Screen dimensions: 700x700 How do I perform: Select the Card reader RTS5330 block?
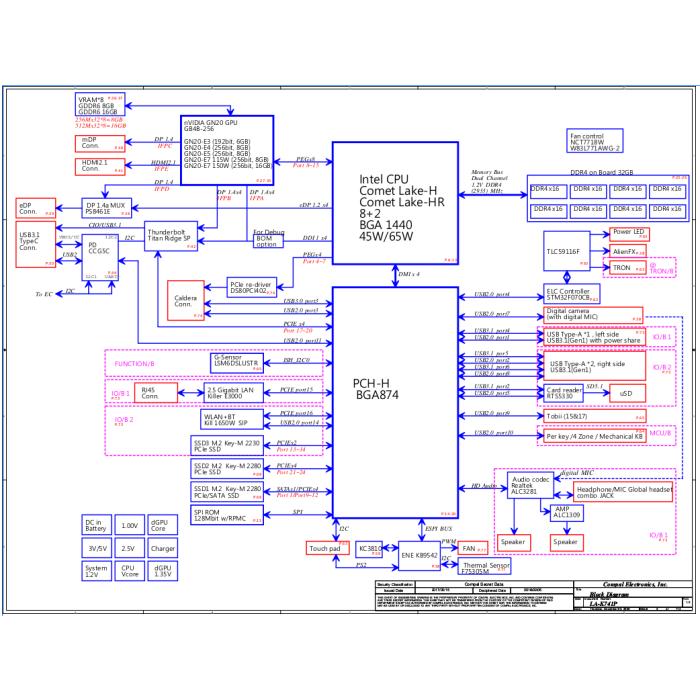(x=563, y=393)
